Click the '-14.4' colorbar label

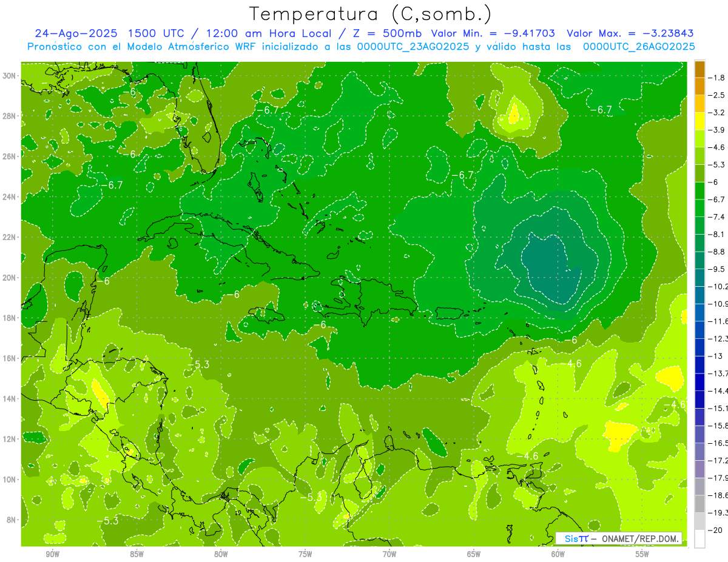pos(719,390)
